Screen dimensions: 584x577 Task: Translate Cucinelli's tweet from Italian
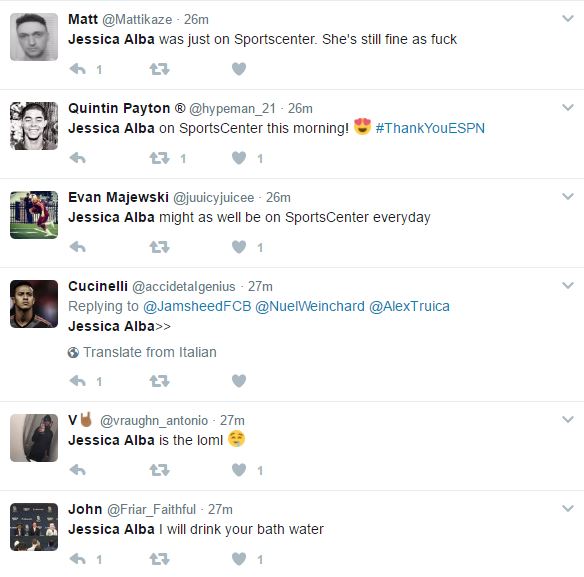(142, 352)
